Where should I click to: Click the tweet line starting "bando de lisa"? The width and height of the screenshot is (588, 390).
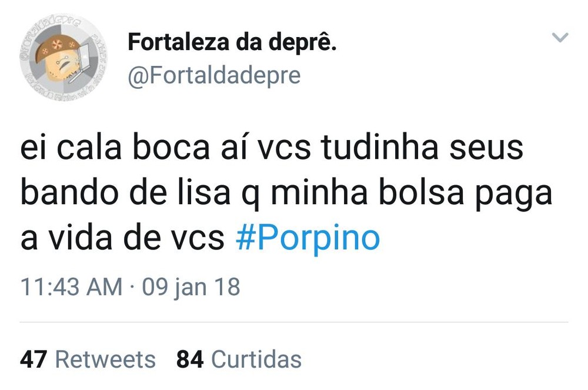tap(286, 192)
